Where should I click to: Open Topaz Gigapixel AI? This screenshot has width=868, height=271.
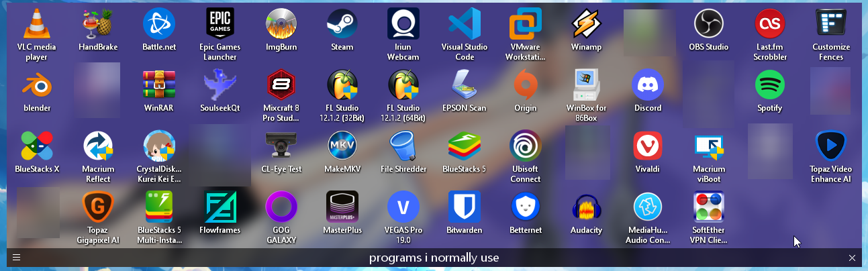pyautogui.click(x=98, y=208)
